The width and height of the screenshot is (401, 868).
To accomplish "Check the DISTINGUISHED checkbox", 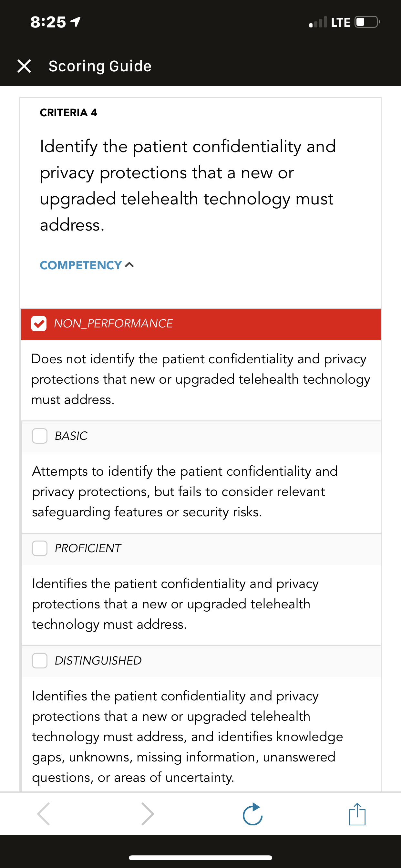I will [x=39, y=660].
